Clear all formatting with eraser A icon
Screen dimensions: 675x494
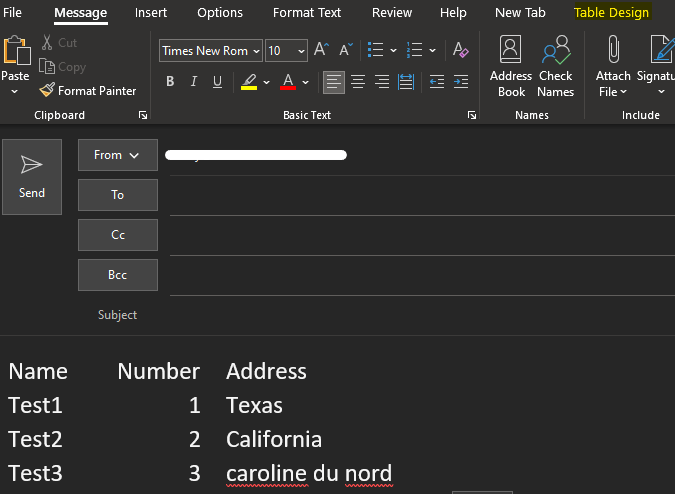[460, 50]
